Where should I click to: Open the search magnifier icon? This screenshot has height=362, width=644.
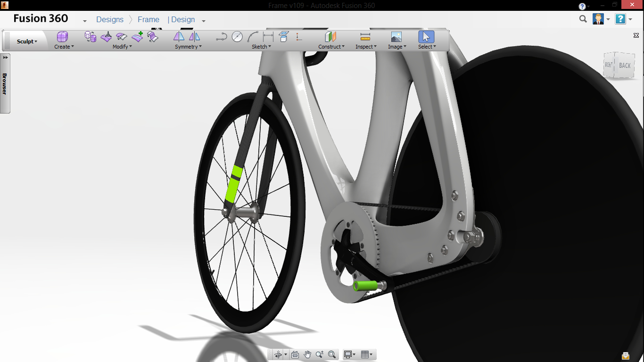point(583,19)
